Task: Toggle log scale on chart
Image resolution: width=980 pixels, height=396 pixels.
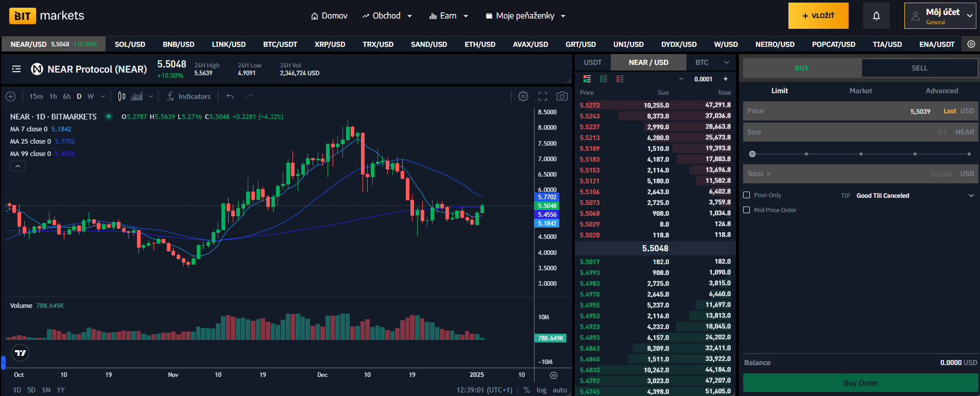Action: [541, 390]
